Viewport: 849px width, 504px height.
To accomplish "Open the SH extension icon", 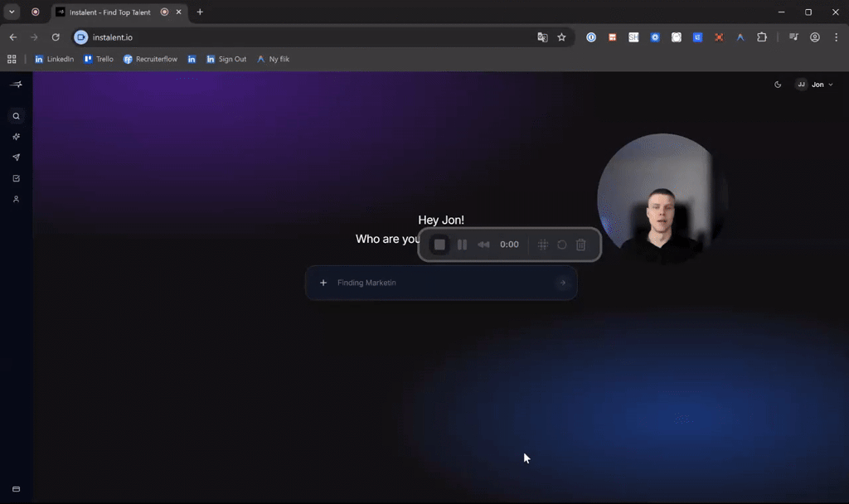I will (633, 37).
